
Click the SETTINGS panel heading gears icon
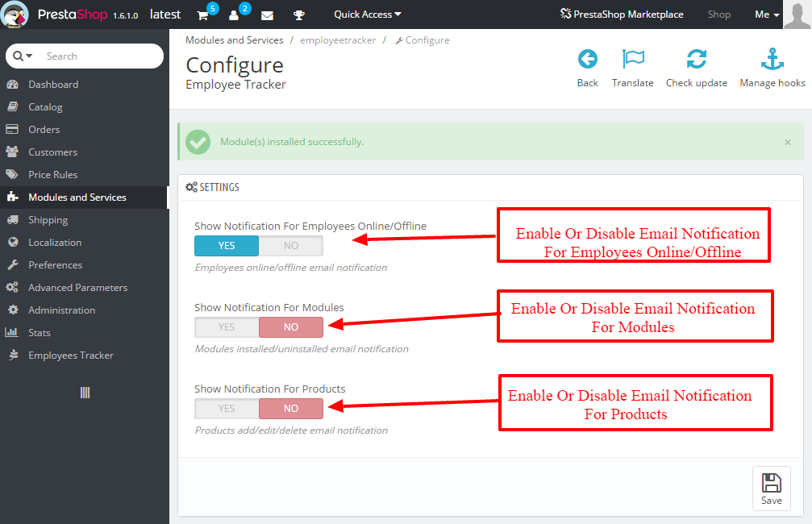click(x=191, y=187)
